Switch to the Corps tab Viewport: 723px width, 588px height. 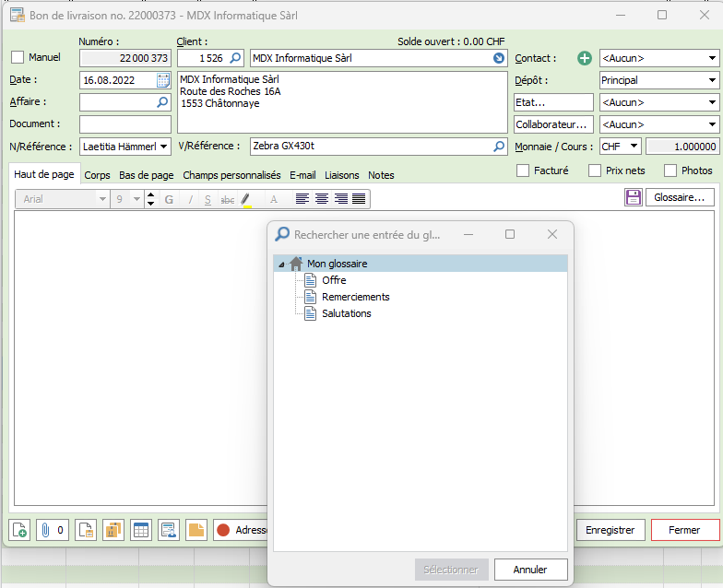(97, 175)
